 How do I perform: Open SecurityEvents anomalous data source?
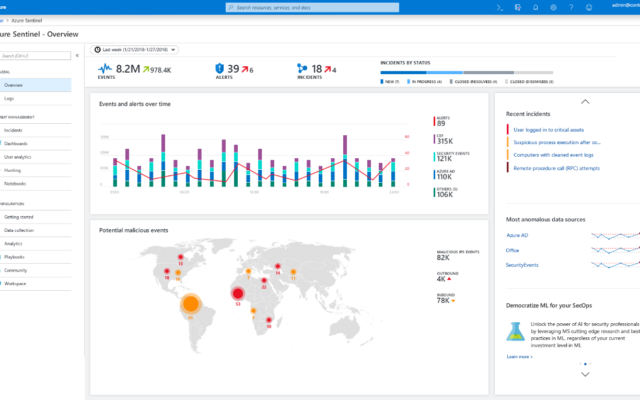pyautogui.click(x=522, y=265)
